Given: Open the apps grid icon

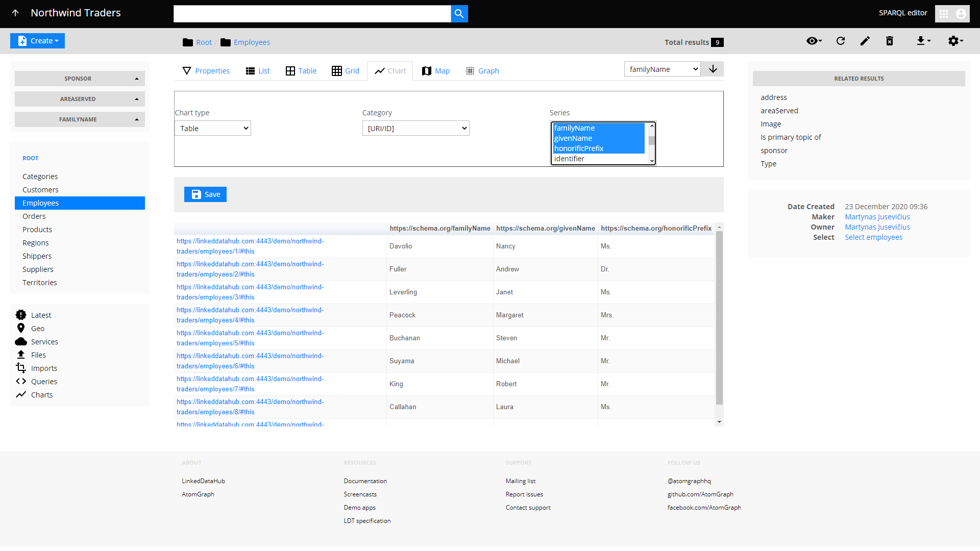Looking at the screenshot, I should click(x=944, y=14).
